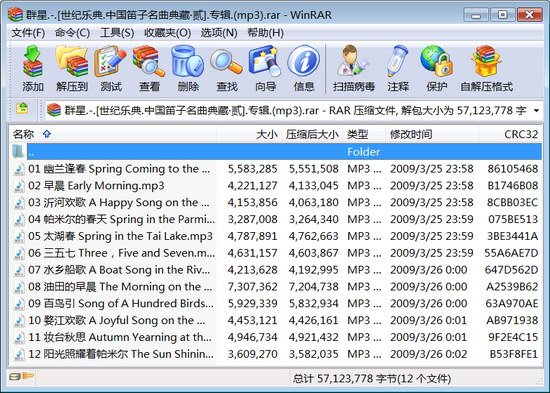This screenshot has width=550, height=393.
Task: Open the 查看 (View) tool
Action: pos(149,68)
